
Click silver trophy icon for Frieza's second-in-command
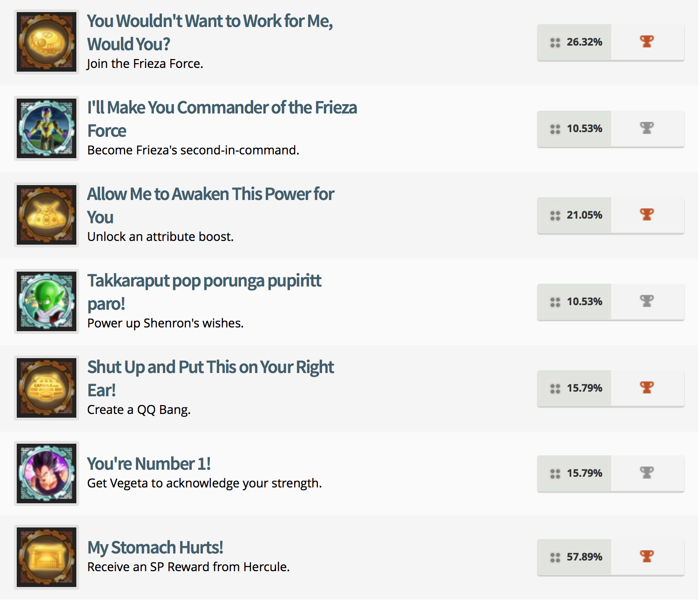tap(647, 128)
